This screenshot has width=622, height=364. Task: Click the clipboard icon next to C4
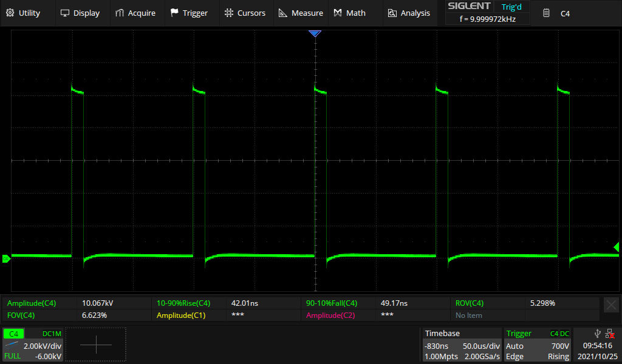546,13
